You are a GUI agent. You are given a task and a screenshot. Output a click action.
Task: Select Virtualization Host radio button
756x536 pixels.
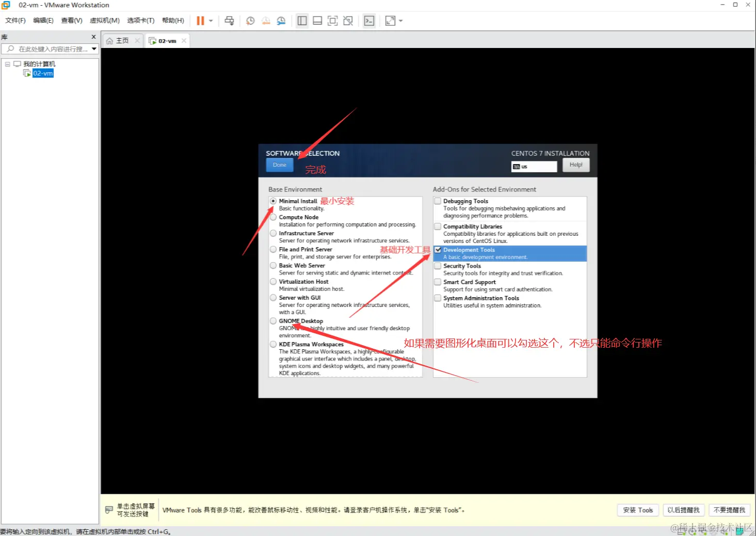[x=273, y=282]
